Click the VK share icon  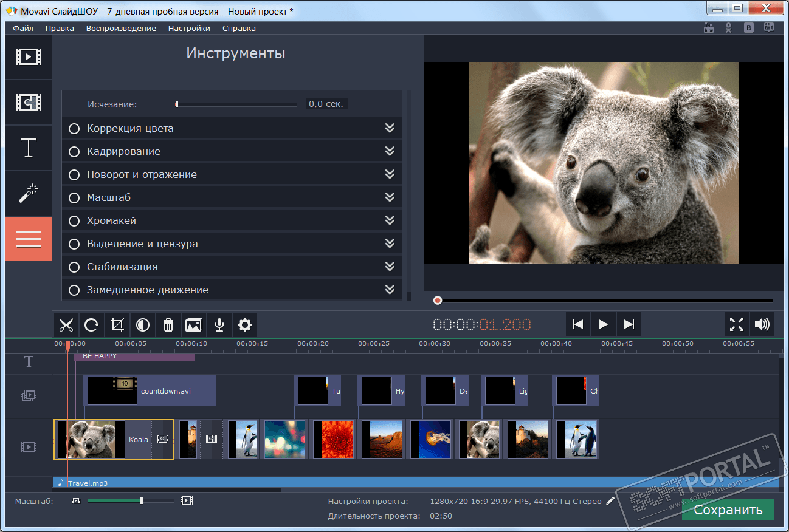(749, 27)
